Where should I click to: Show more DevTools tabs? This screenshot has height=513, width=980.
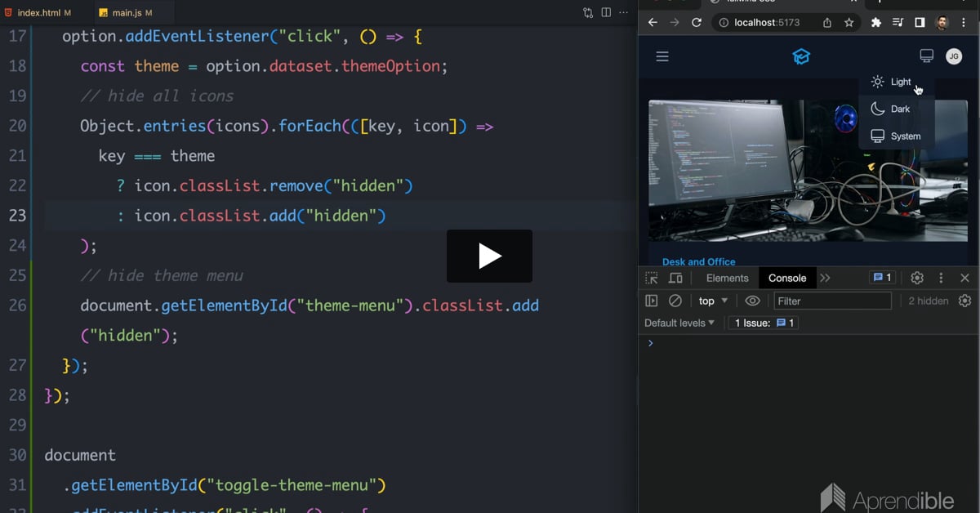click(x=825, y=278)
